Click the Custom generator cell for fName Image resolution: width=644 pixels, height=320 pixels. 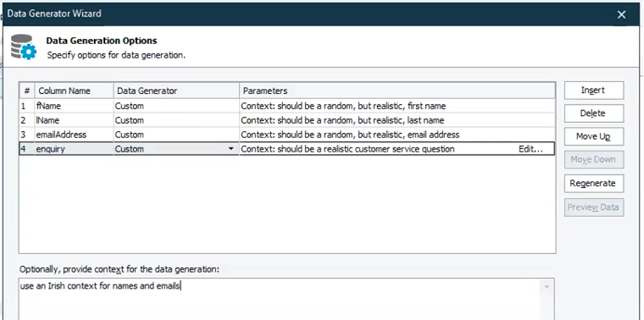point(176,106)
